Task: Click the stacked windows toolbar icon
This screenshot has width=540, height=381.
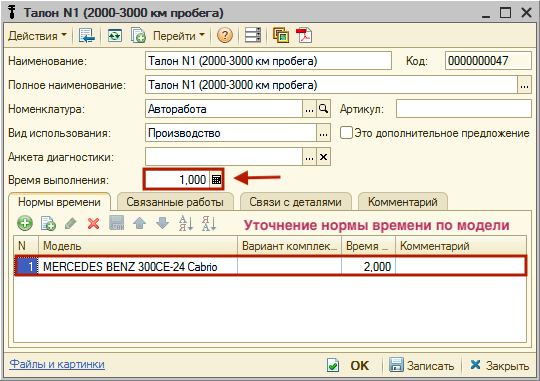Action: point(281,35)
